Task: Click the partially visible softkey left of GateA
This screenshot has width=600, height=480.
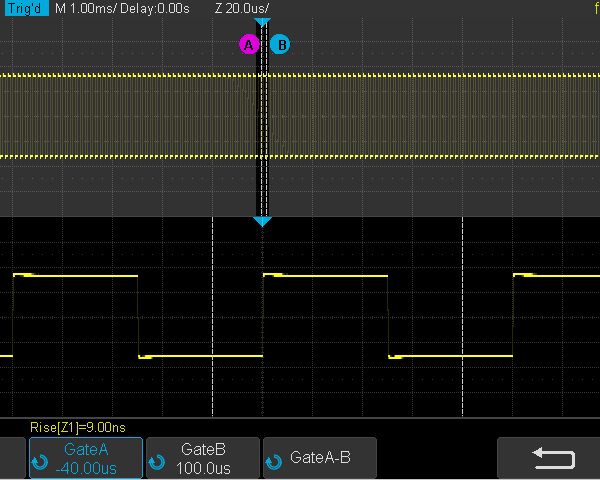Action: 11,458
